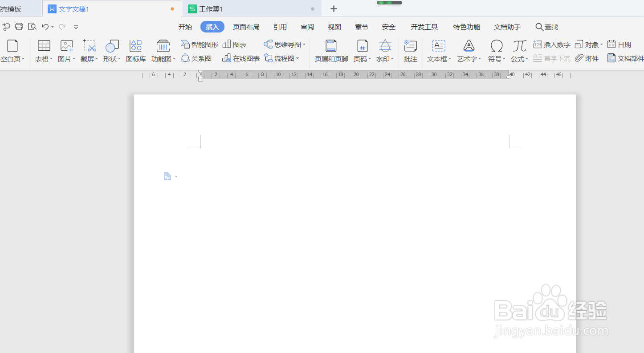The width and height of the screenshot is (644, 353).
Task: Expand the 页码 dropdown arrow
Action: click(370, 59)
